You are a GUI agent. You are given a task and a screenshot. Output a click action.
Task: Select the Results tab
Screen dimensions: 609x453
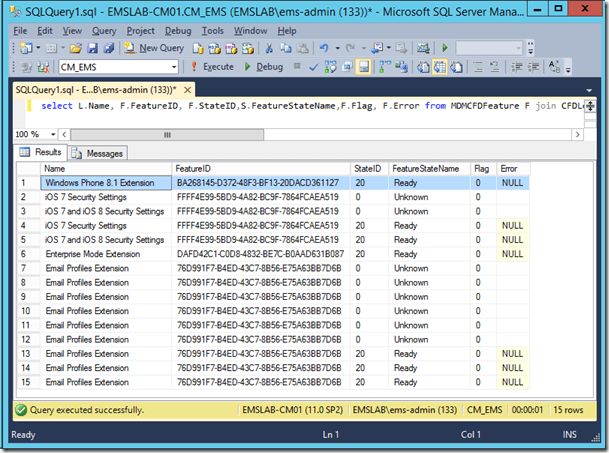42,153
